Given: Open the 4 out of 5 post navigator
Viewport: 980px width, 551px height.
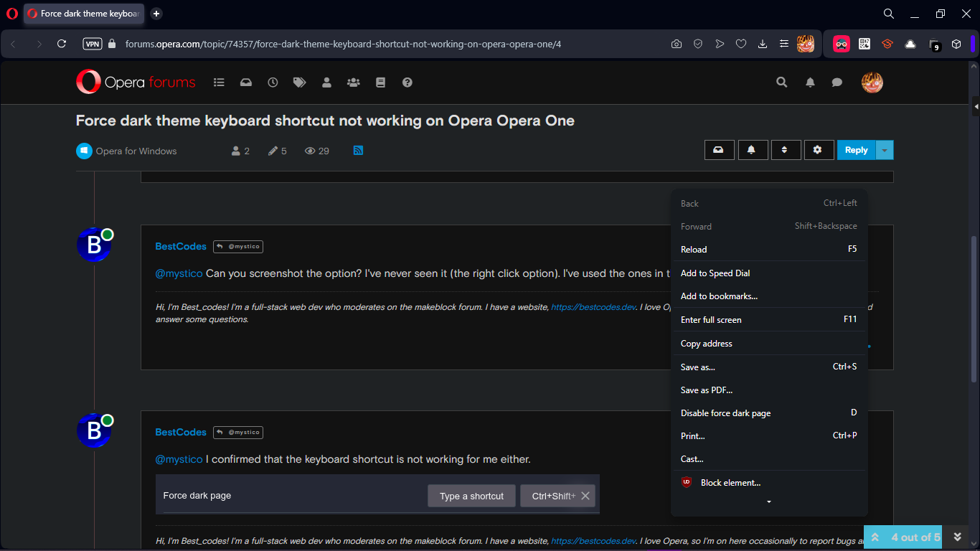Looking at the screenshot, I should pyautogui.click(x=915, y=537).
